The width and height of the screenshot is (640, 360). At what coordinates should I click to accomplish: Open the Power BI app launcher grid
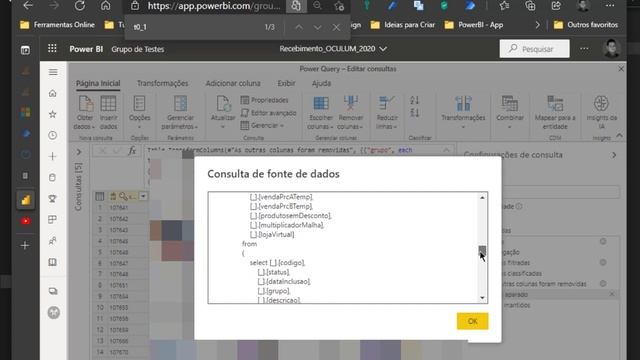click(52, 49)
